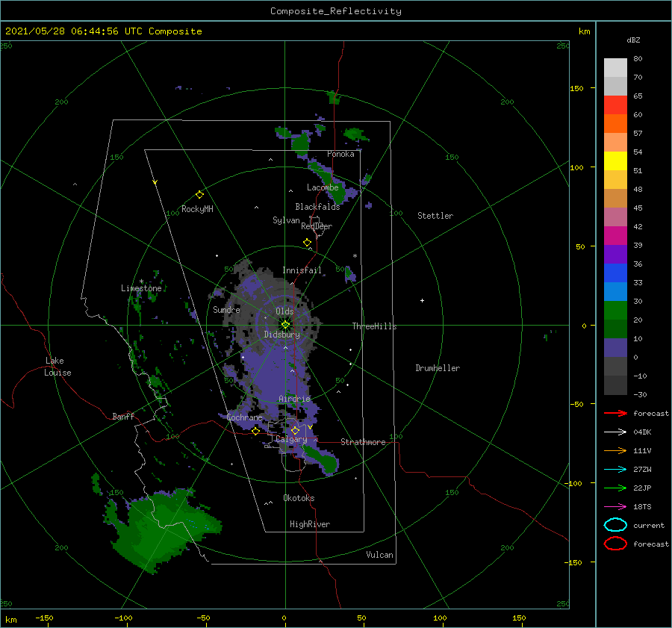Screen dimensions: 672x628
Task: Pick the magenta 42 dBZ color swatch
Action: click(615, 235)
